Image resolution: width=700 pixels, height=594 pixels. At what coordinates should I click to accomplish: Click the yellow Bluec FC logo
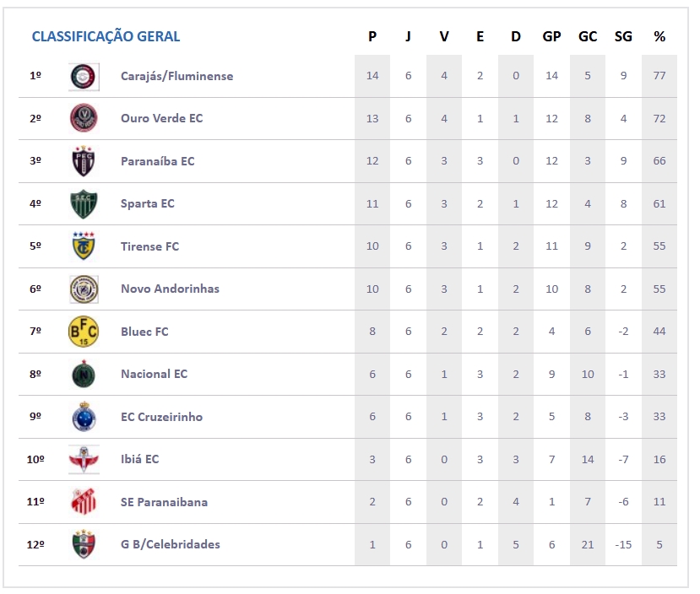coord(84,332)
